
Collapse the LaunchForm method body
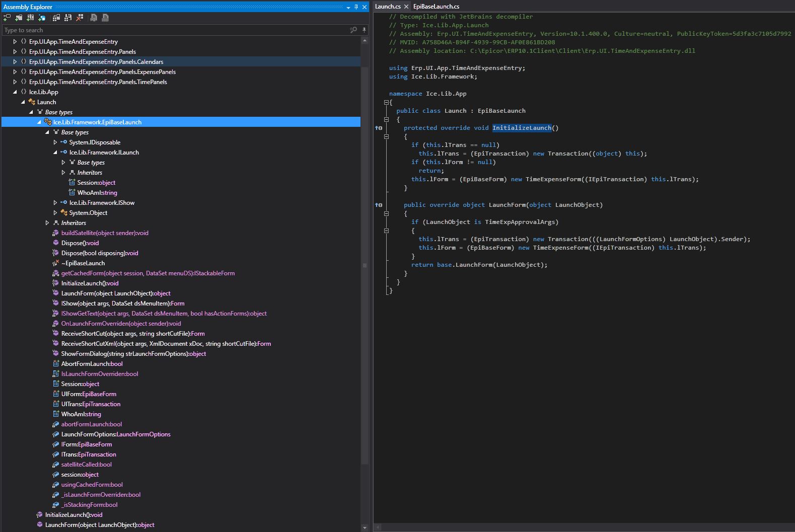(386, 213)
